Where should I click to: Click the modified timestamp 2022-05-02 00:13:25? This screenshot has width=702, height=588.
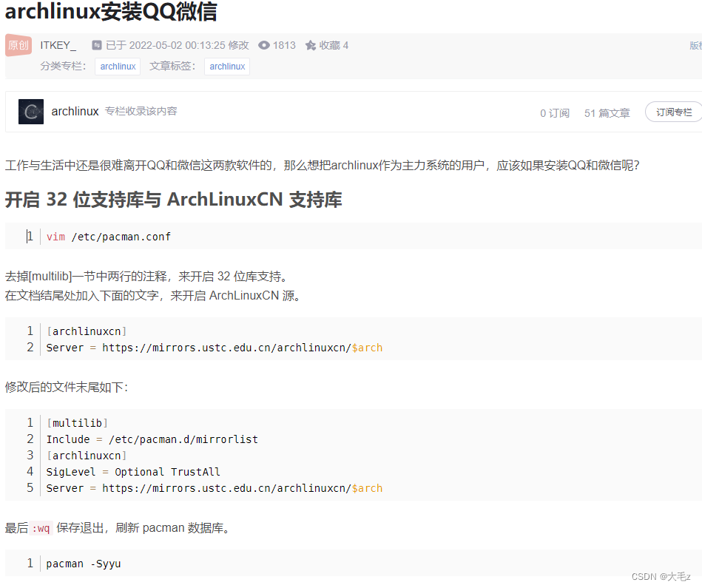click(x=178, y=45)
